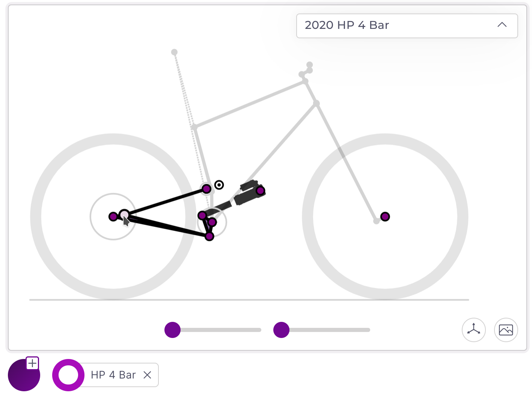This screenshot has width=532, height=395.
Task: Click the axes/coordinate view icon button
Action: (x=473, y=330)
